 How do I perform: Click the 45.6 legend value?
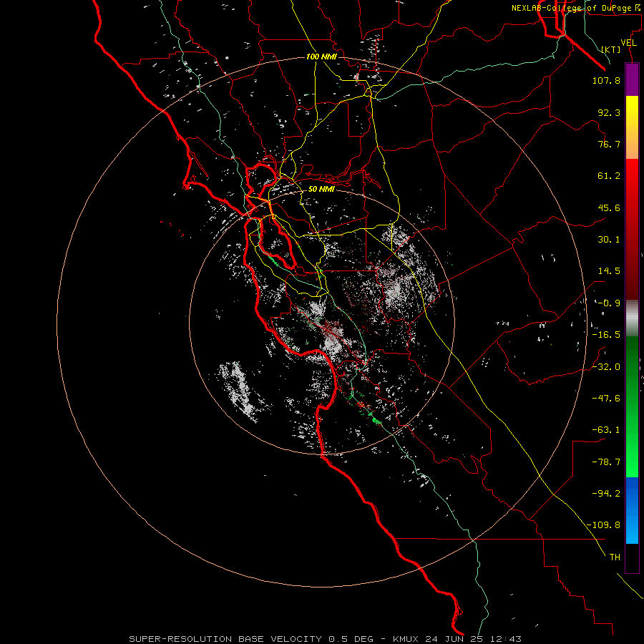click(x=609, y=208)
